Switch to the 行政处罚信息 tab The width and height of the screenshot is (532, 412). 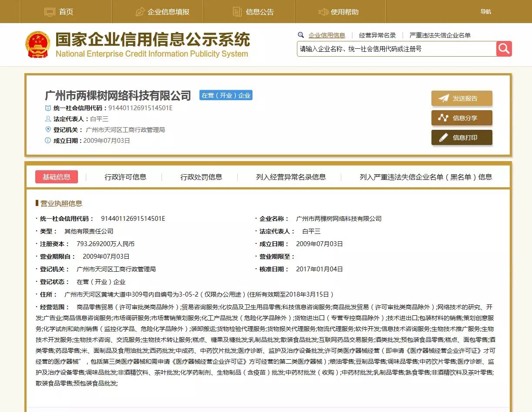[202, 177]
